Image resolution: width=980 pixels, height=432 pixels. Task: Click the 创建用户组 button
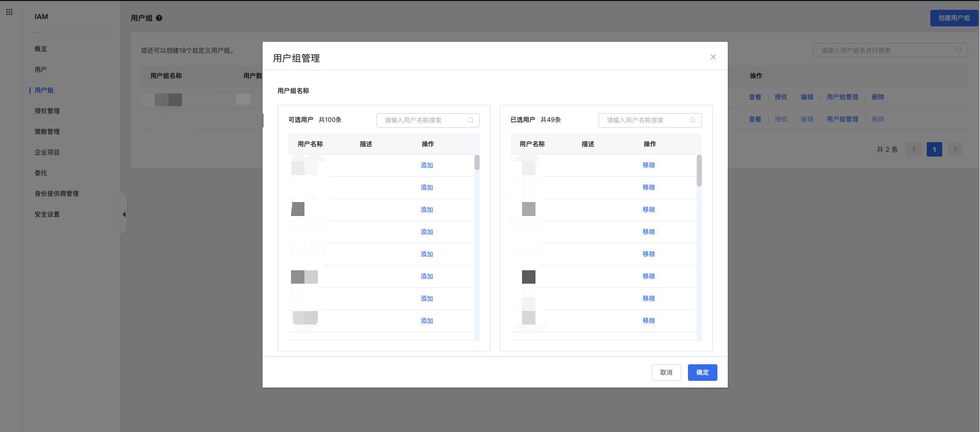pyautogui.click(x=954, y=18)
